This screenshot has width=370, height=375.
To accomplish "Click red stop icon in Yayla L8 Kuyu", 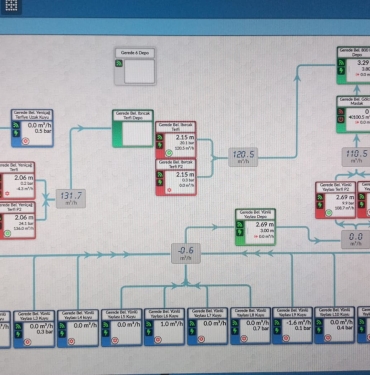I will 244,339.
